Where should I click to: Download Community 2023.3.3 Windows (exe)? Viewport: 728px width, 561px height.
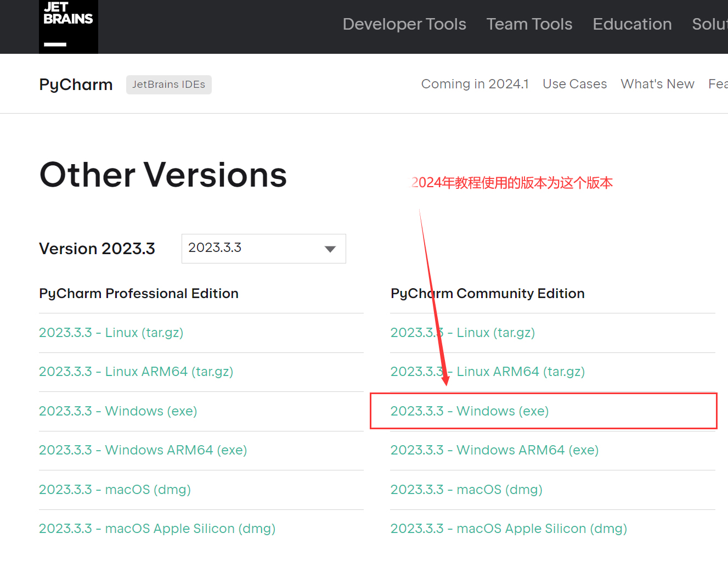pyautogui.click(x=470, y=411)
